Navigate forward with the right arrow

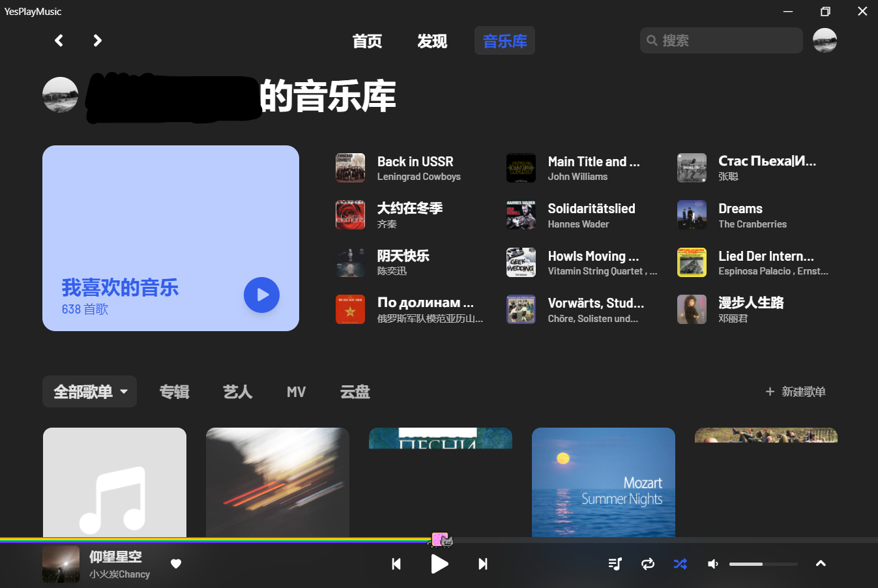pyautogui.click(x=96, y=40)
